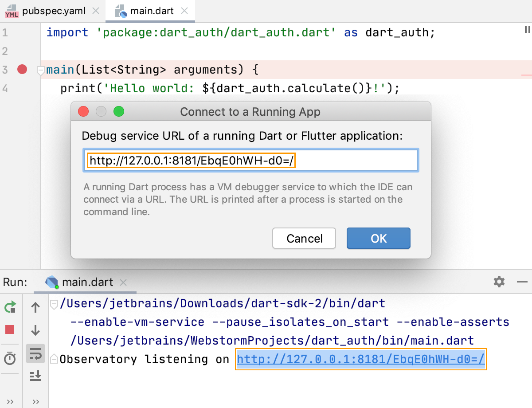Viewport: 532px width, 408px height.
Task: Click the debug service URL input field
Action: [251, 161]
